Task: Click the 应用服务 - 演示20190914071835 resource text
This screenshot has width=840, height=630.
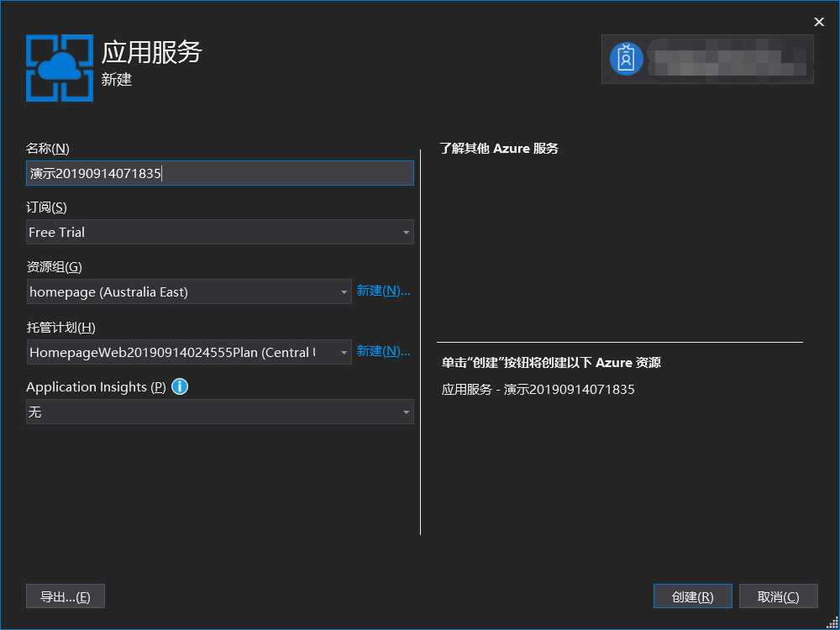Action: pyautogui.click(x=538, y=390)
